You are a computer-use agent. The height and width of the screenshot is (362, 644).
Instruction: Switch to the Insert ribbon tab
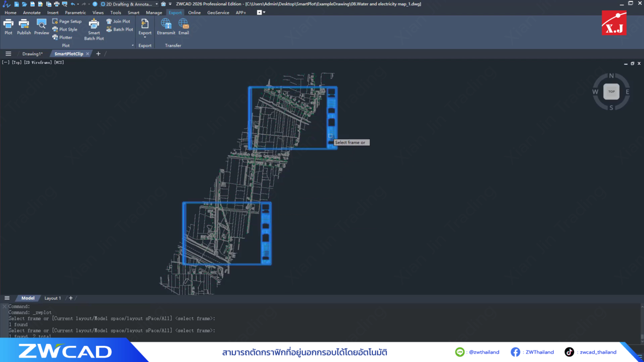tap(53, 13)
